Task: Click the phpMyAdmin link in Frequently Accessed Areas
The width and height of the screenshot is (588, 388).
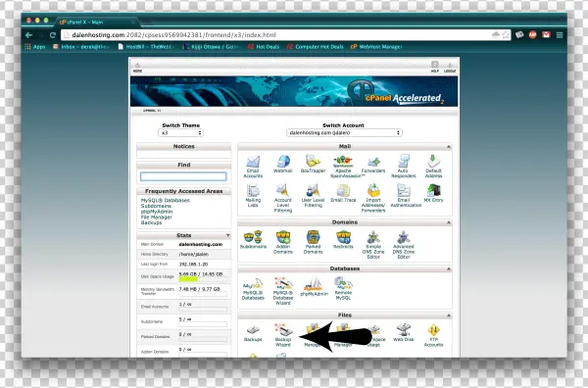Action: point(157,212)
